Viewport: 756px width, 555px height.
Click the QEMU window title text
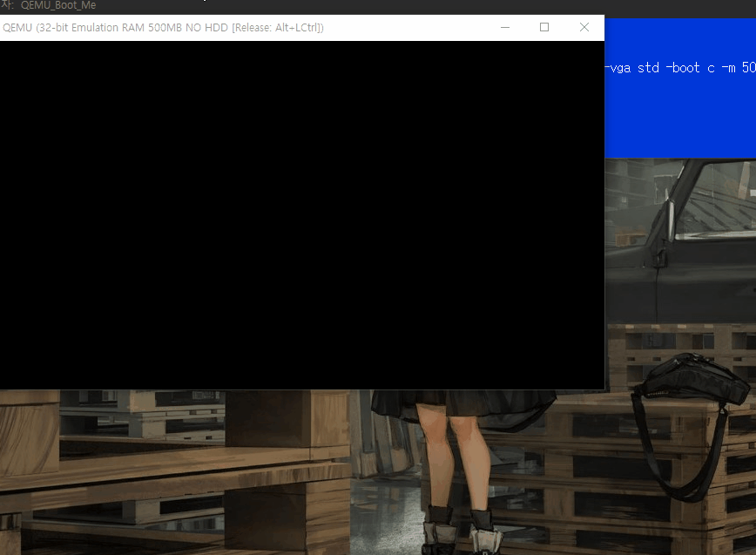point(163,28)
